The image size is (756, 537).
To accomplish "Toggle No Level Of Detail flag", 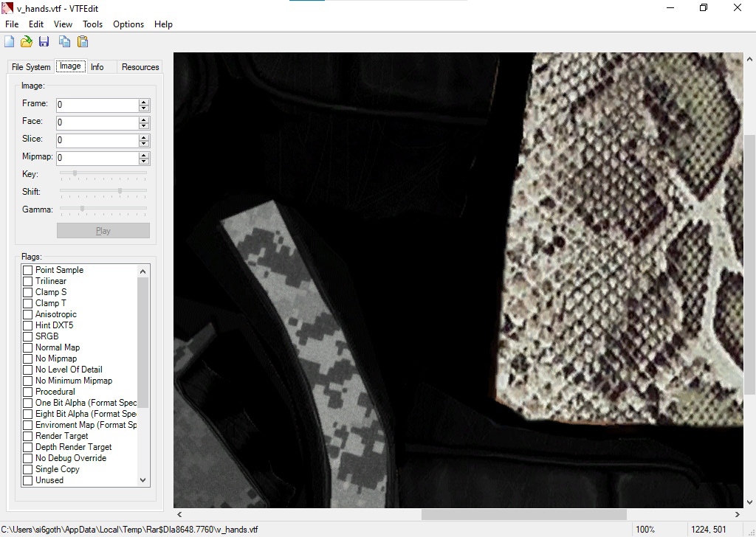I will pos(28,370).
